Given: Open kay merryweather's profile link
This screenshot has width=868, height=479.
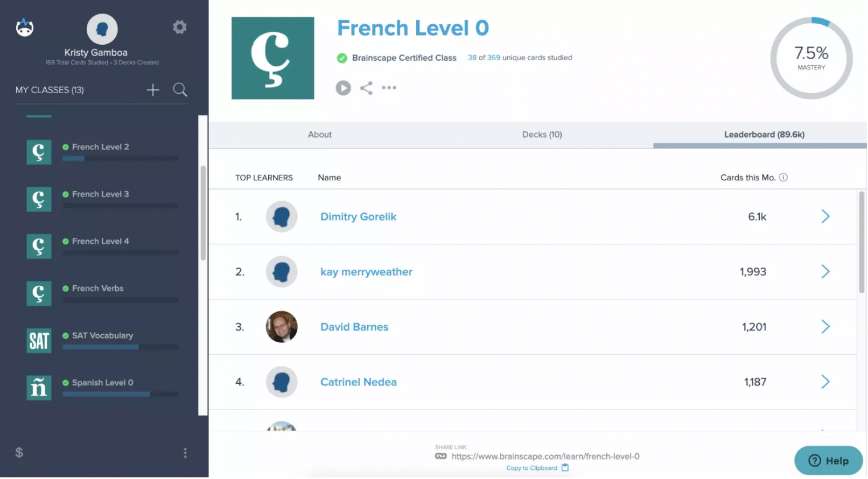Looking at the screenshot, I should 366,272.
